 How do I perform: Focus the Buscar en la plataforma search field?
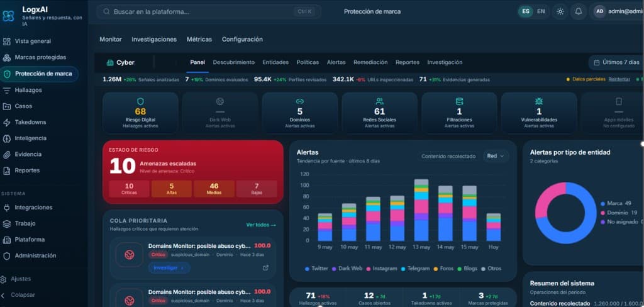pos(209,11)
